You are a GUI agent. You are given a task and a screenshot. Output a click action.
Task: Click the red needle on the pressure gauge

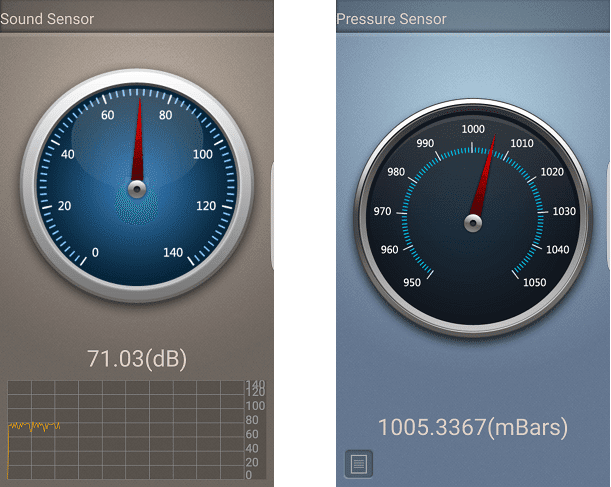pyautogui.click(x=483, y=175)
